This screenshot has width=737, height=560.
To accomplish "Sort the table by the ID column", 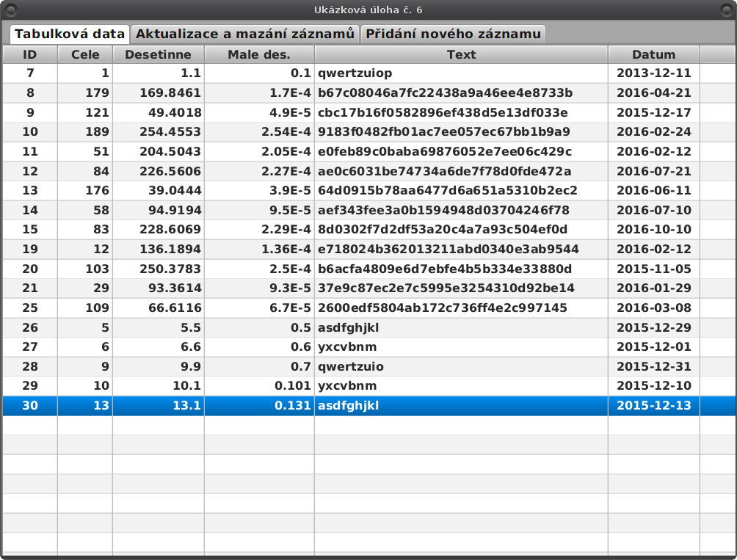I will click(29, 54).
